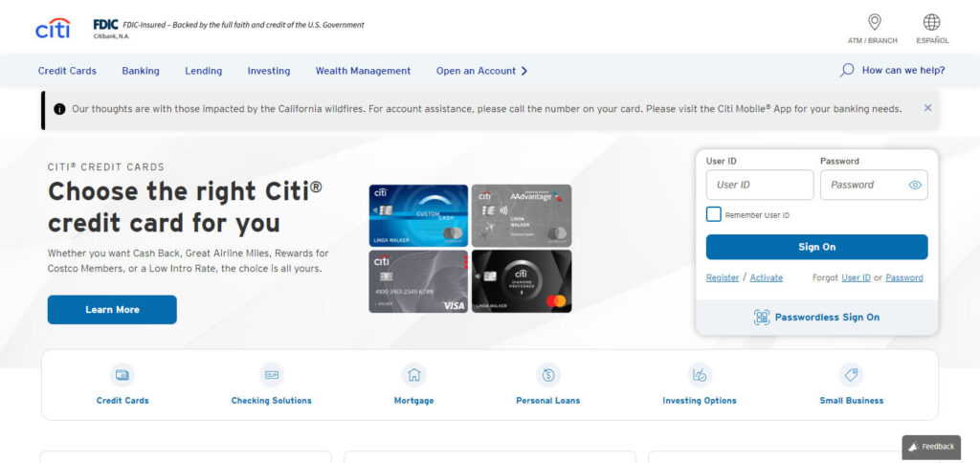The image size is (980, 463).
Task: Select the AAdvantage card image
Action: click(522, 215)
